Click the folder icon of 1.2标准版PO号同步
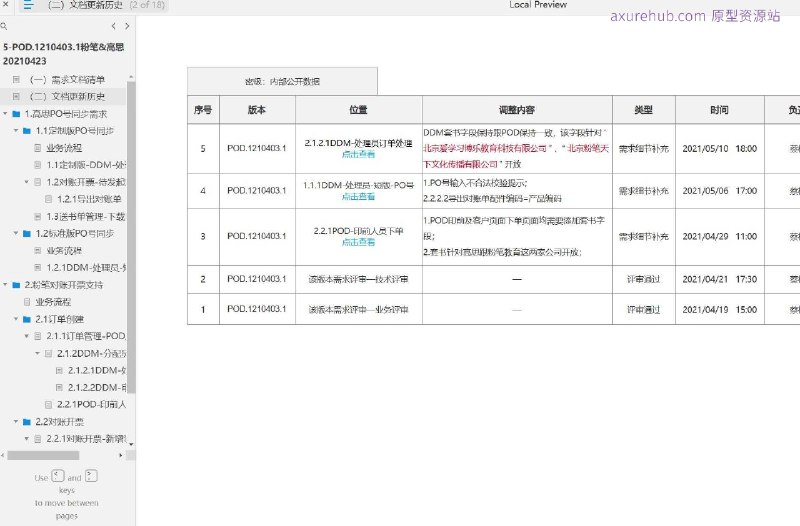Image resolution: width=800 pixels, height=526 pixels. click(x=27, y=234)
